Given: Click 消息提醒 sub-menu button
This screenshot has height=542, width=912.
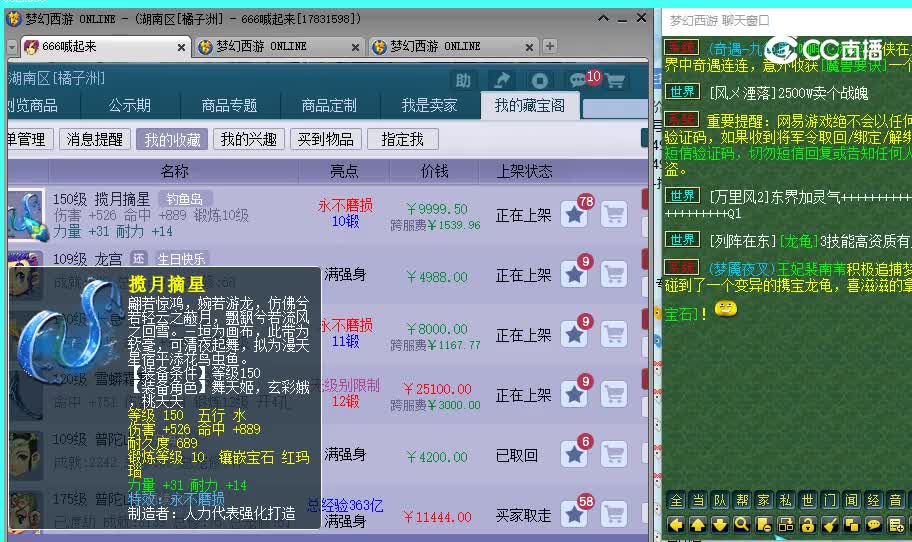Looking at the screenshot, I should click(x=95, y=140).
